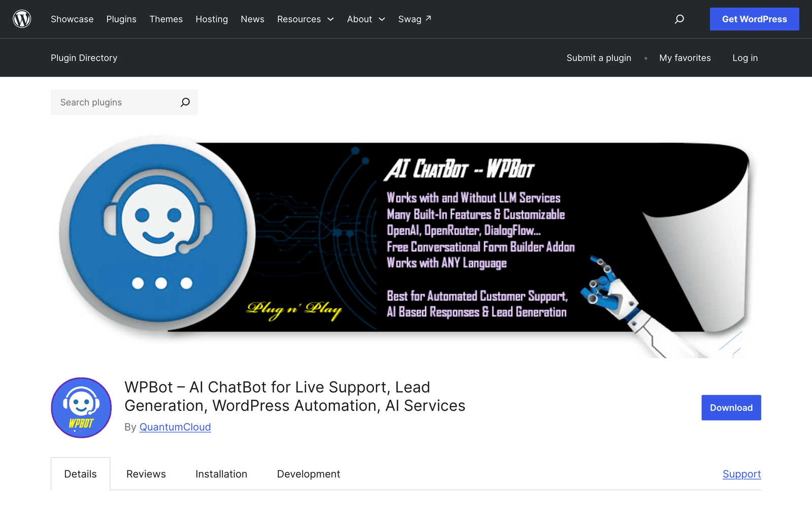Switch to the Reviews tab
Viewport: 812px width, 508px height.
tap(146, 474)
